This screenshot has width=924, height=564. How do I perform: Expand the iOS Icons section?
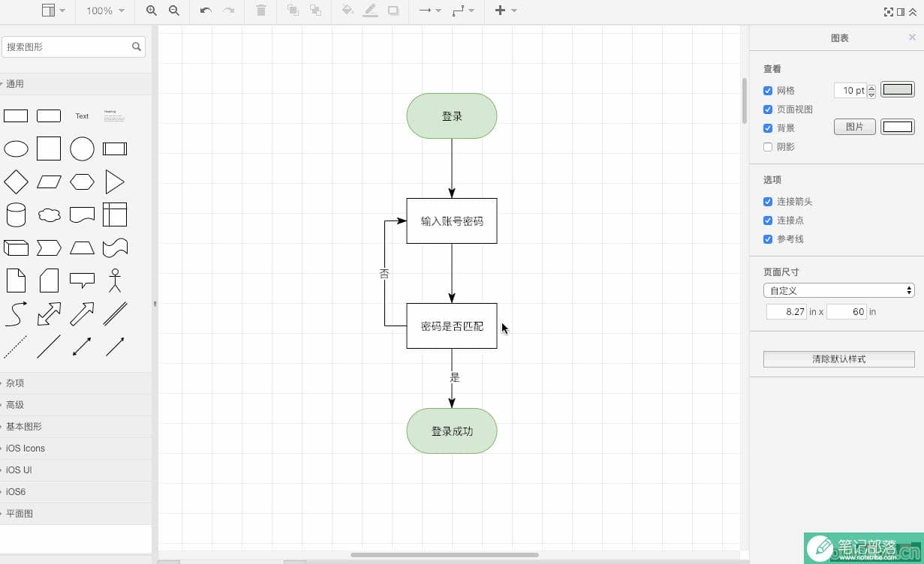[x=76, y=448]
